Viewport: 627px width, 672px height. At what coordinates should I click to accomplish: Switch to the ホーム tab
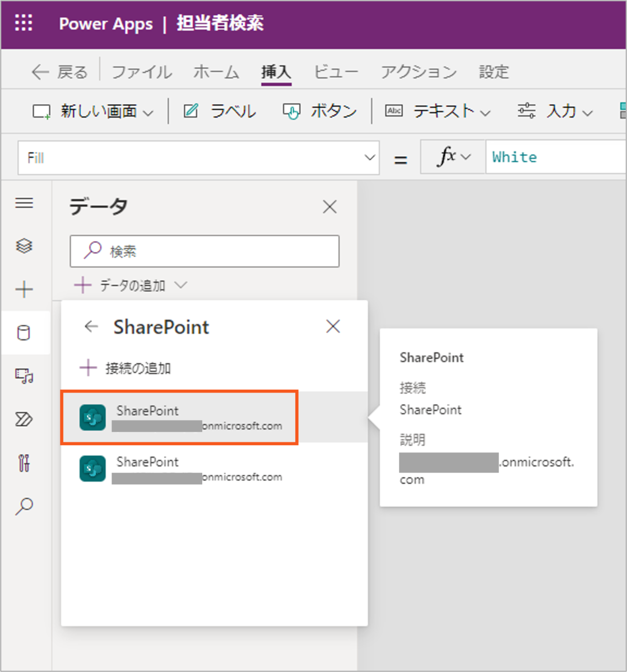[x=216, y=72]
